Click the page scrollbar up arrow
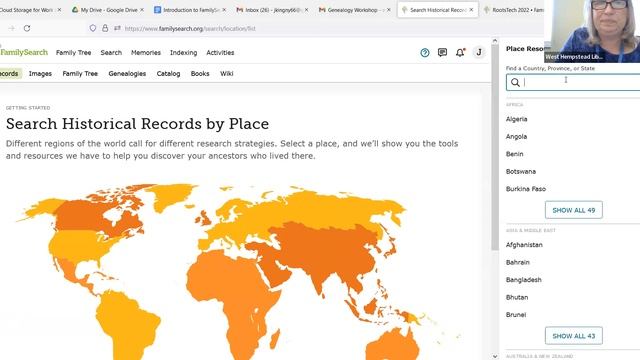The height and width of the screenshot is (360, 640). pyautogui.click(x=495, y=41)
